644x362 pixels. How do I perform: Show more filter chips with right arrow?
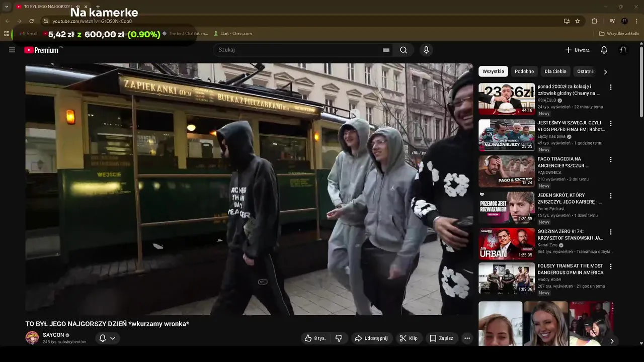point(605,72)
